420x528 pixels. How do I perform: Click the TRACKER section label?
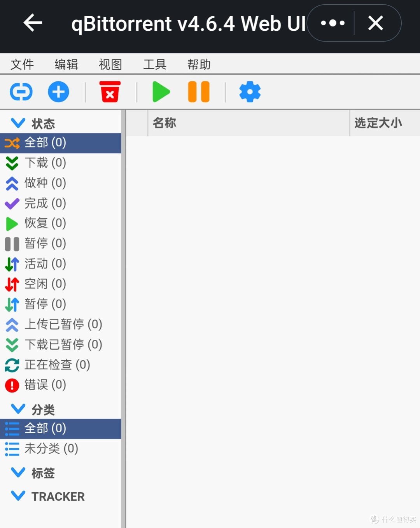point(58,496)
